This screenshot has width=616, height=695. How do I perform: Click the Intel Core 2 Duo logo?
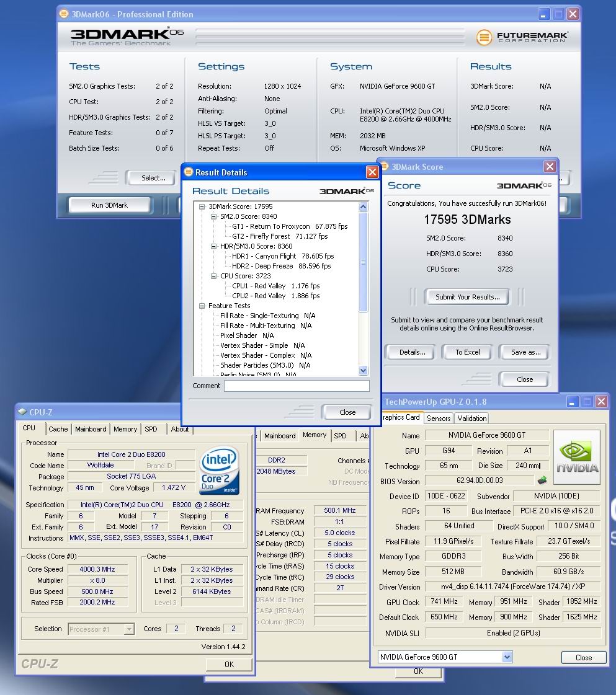[220, 471]
